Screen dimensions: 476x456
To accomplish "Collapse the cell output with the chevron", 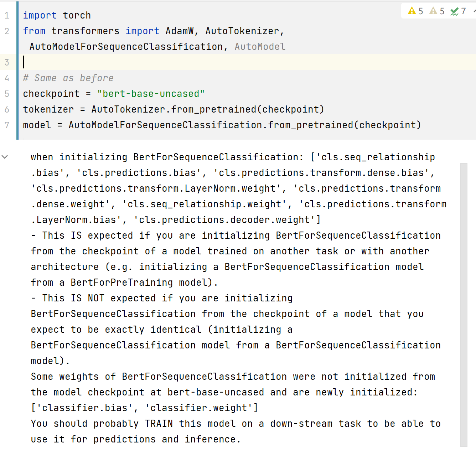I will point(5,157).
